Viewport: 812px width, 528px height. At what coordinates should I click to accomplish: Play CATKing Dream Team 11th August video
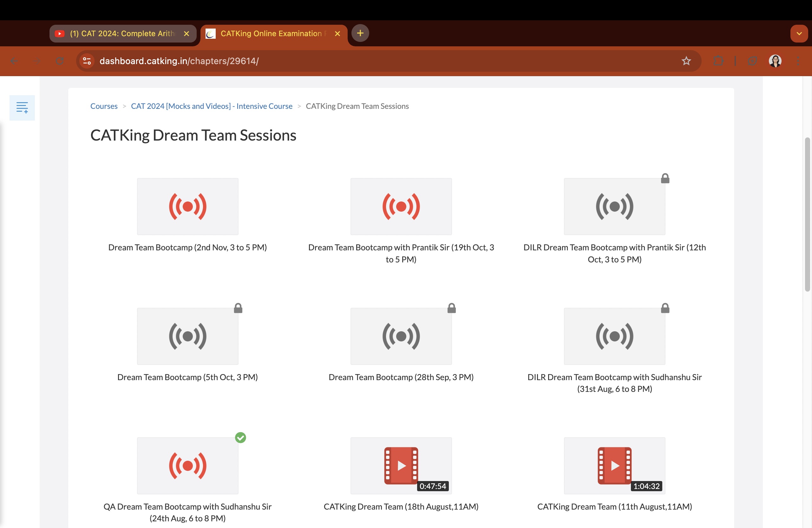coord(614,465)
